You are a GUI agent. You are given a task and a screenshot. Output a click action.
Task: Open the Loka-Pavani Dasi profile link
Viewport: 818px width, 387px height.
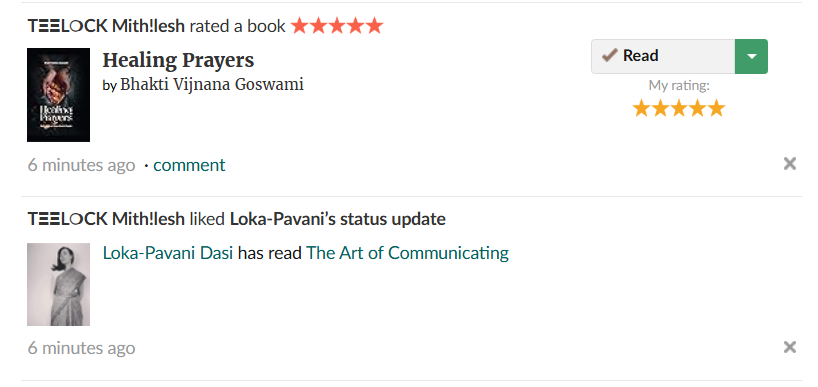click(167, 253)
